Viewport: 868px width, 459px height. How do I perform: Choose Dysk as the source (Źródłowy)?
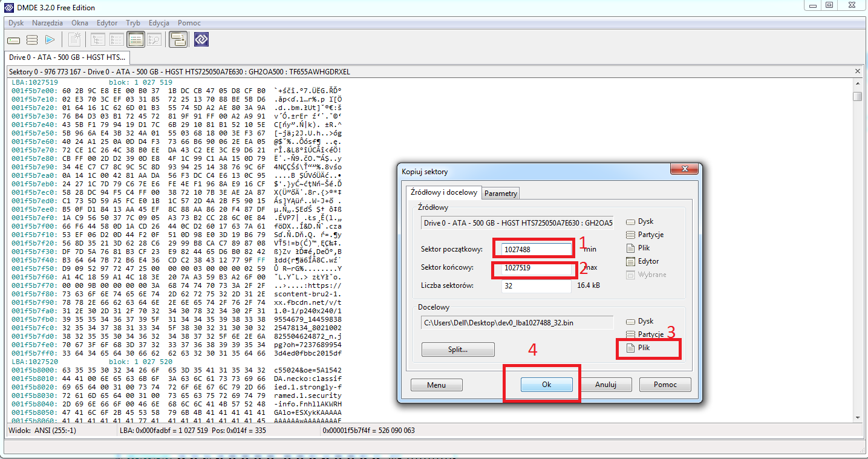(640, 221)
